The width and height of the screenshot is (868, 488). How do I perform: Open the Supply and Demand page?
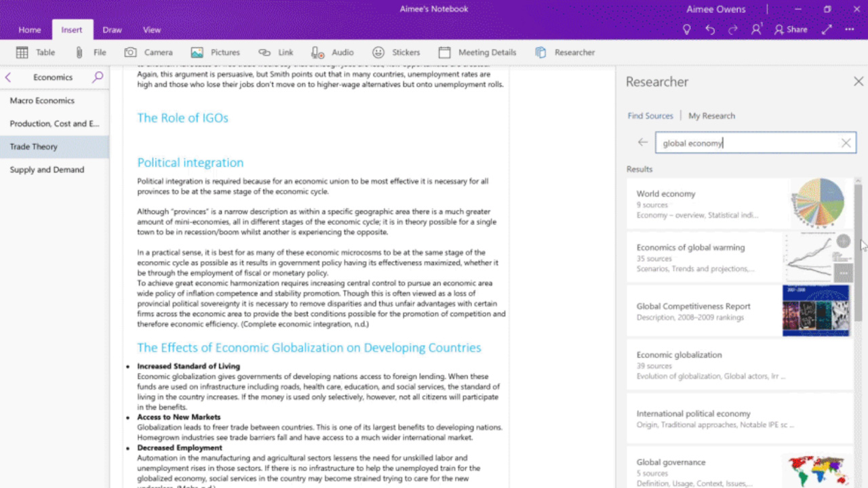coord(54,169)
